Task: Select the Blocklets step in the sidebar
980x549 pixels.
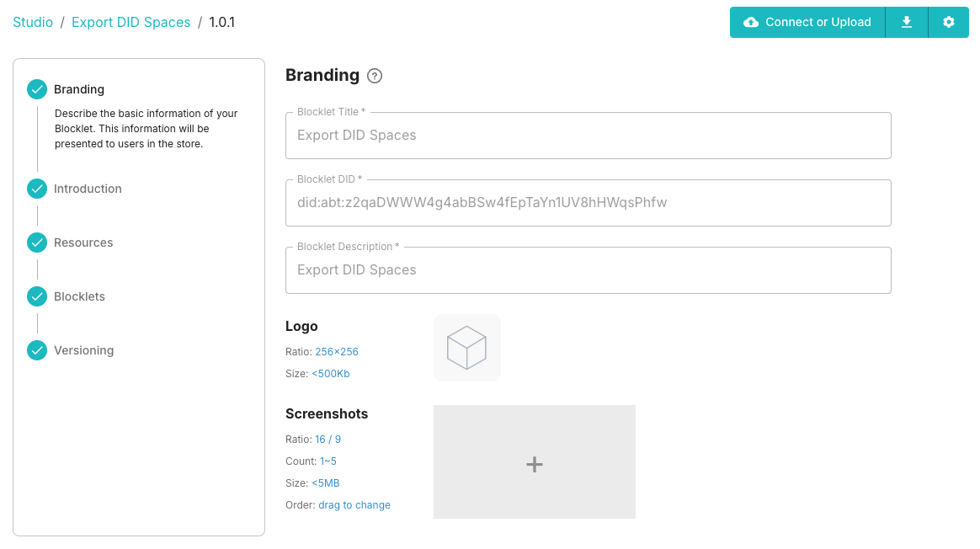Action: [79, 296]
